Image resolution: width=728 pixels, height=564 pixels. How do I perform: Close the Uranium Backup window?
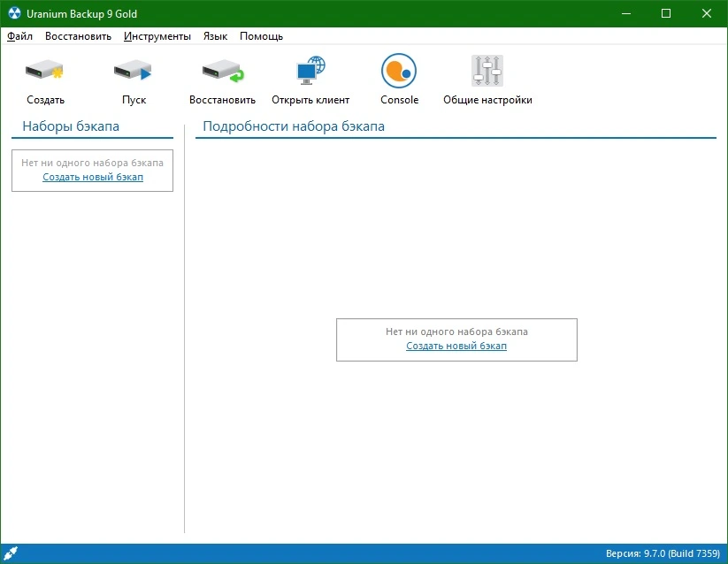click(x=706, y=13)
